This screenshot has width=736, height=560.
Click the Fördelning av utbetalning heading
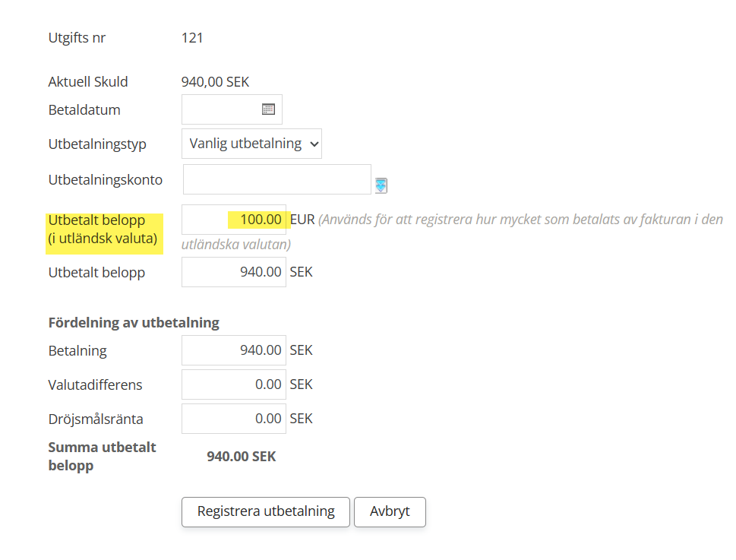134,322
